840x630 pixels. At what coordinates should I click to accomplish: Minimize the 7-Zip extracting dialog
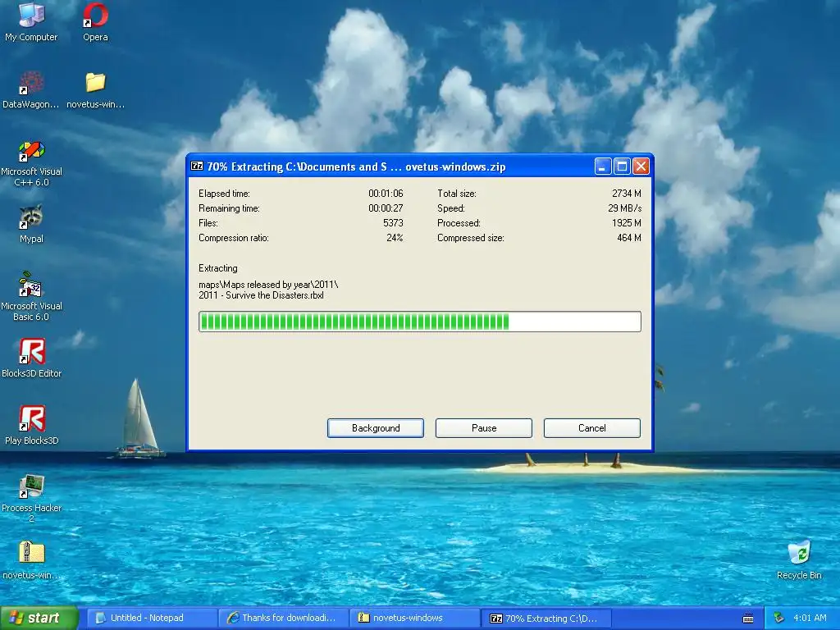coord(603,167)
